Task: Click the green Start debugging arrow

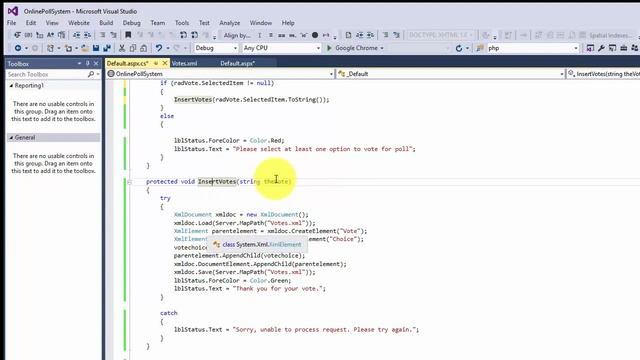Action: point(329,48)
